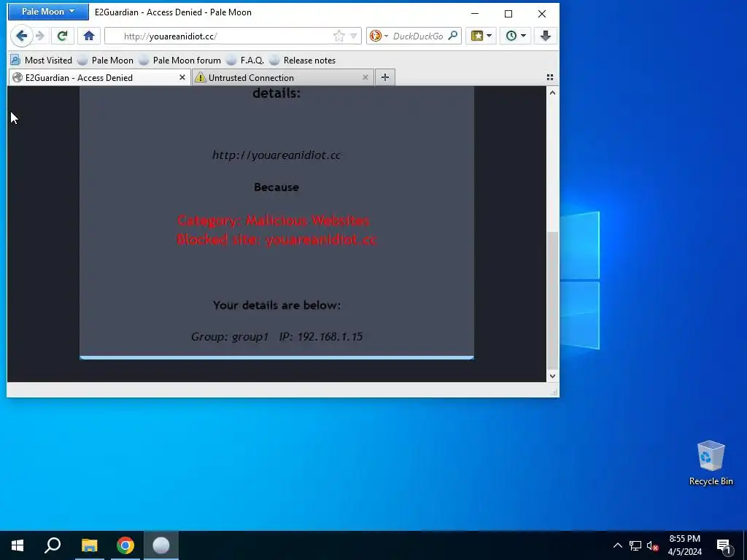The width and height of the screenshot is (747, 560).
Task: Maximize the Pale Moon window
Action: click(508, 13)
